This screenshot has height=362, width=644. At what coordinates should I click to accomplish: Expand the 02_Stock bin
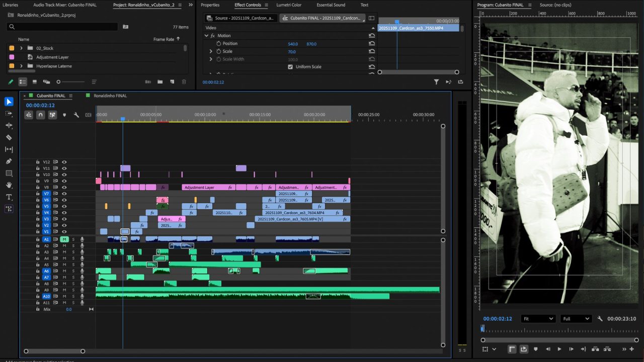[21, 48]
